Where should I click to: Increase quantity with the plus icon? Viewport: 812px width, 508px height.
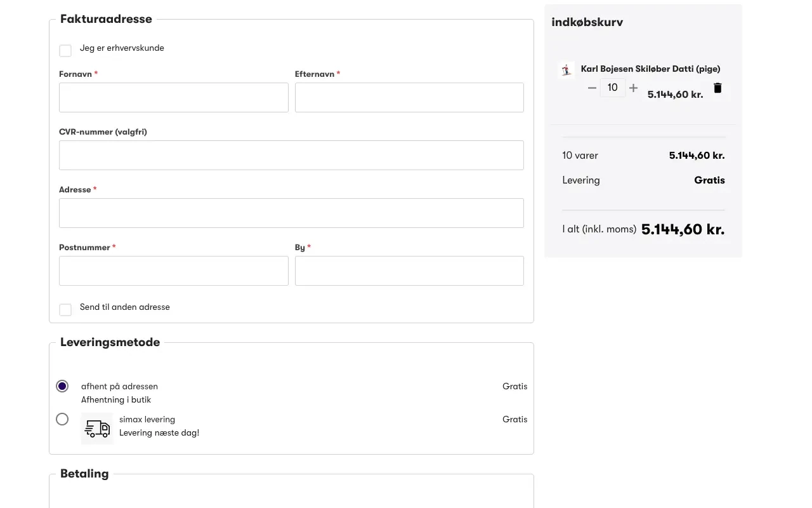click(633, 88)
